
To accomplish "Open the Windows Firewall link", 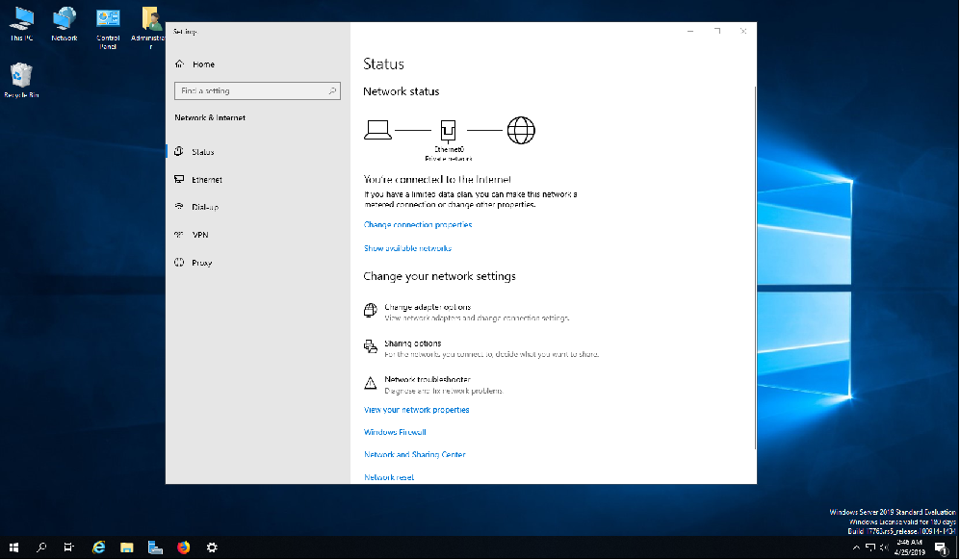I will click(x=395, y=432).
